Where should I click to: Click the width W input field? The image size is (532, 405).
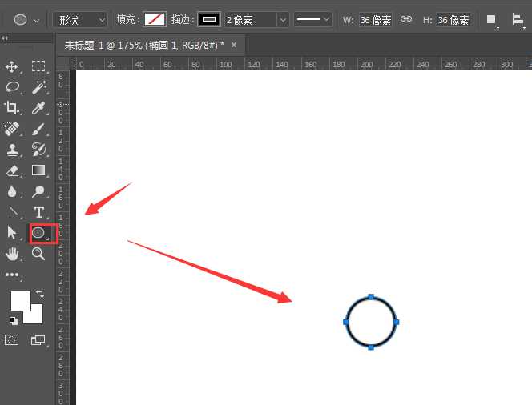[375, 19]
